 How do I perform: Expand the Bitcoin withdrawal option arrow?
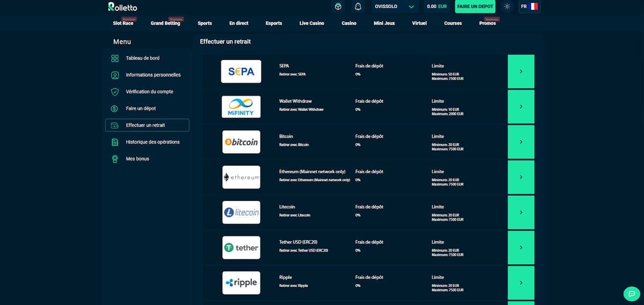(521, 142)
